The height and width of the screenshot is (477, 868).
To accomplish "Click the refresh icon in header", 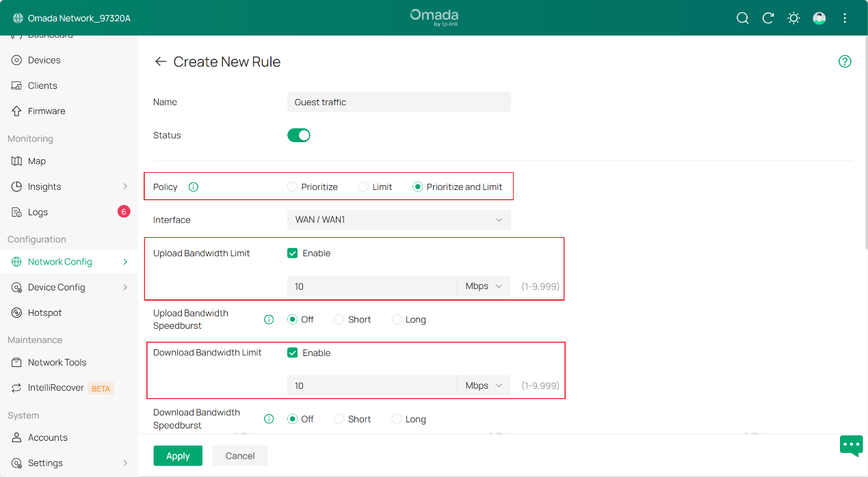I will 768,18.
